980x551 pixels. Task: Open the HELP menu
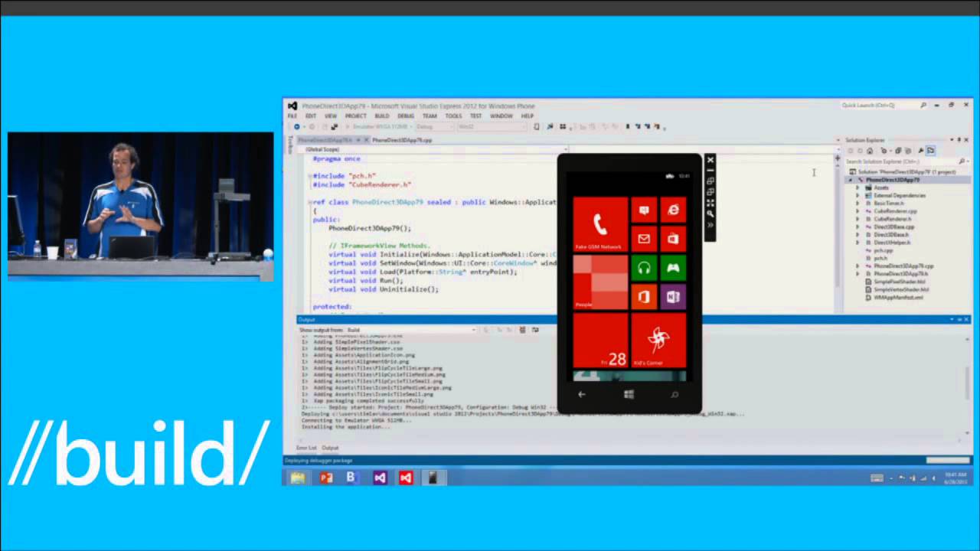coord(528,116)
